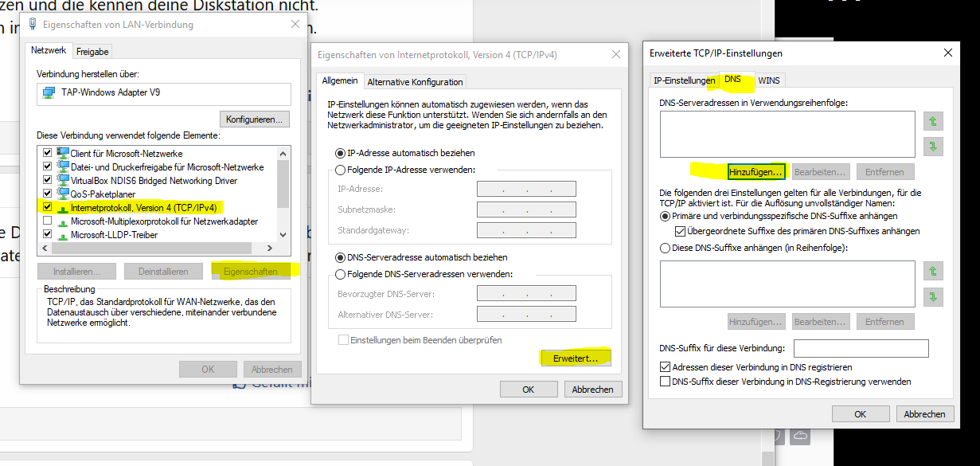Close the Erweiterte TCP/IP-Einstellungen dialog
This screenshot has width=980, height=466.
point(947,53)
